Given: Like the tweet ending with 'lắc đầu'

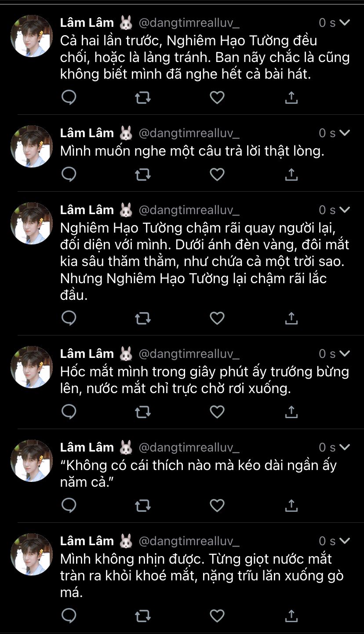Looking at the screenshot, I should click(217, 318).
